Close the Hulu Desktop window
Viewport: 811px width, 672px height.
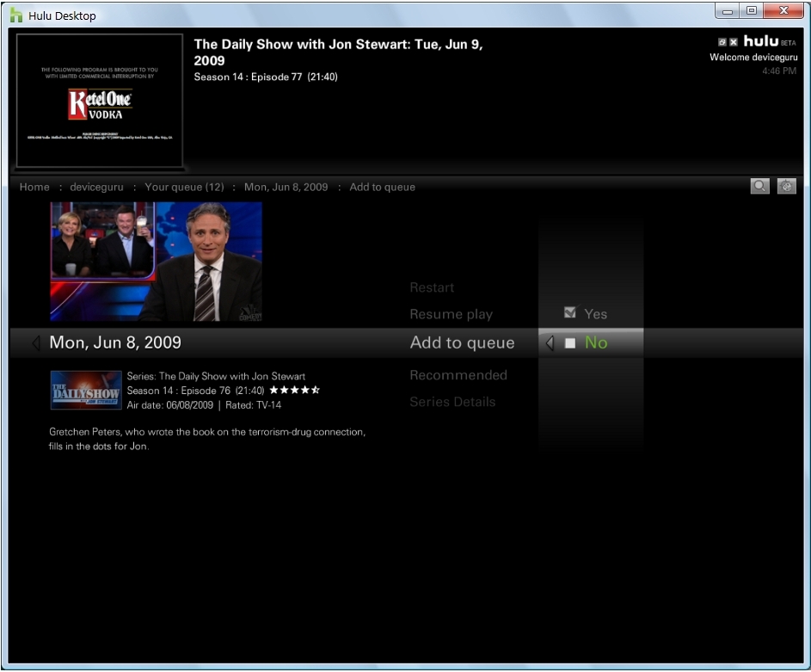(x=783, y=11)
